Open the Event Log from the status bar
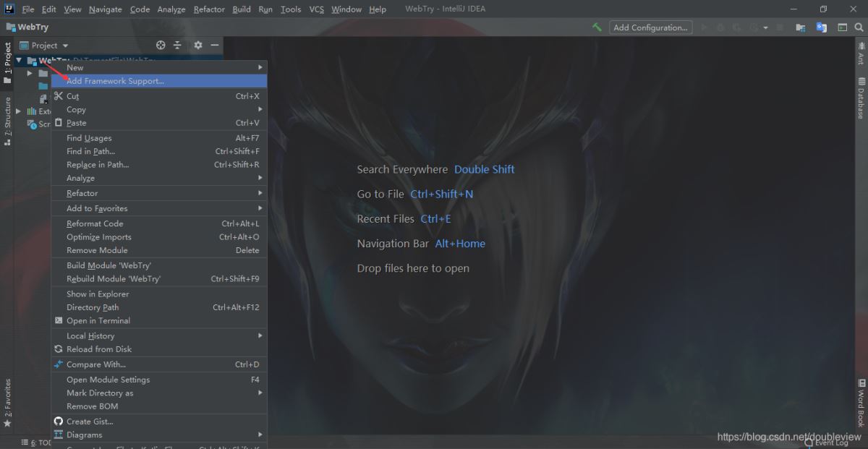 point(830,442)
